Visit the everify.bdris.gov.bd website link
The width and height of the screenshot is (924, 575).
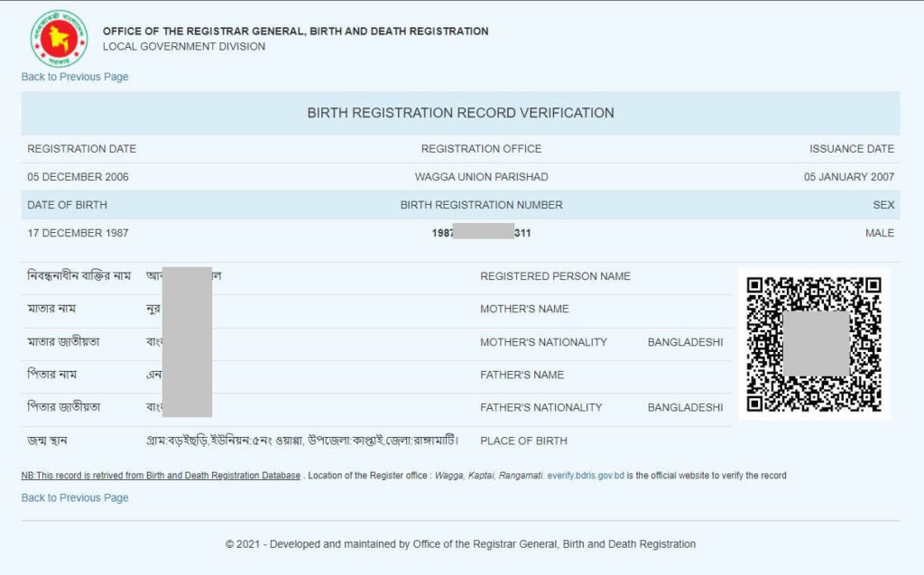click(x=585, y=475)
